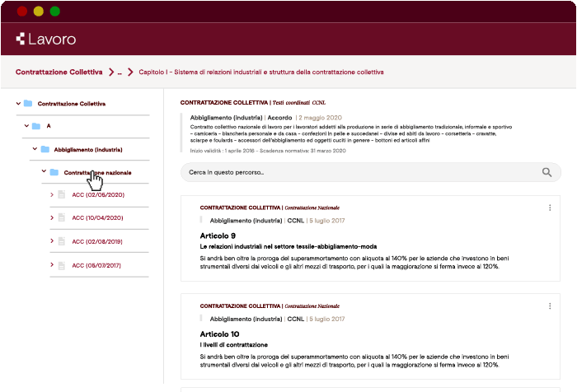Expand ACC (10/04/2020) tree arrow
Viewport: 577px width, 392px height.
coord(51,218)
